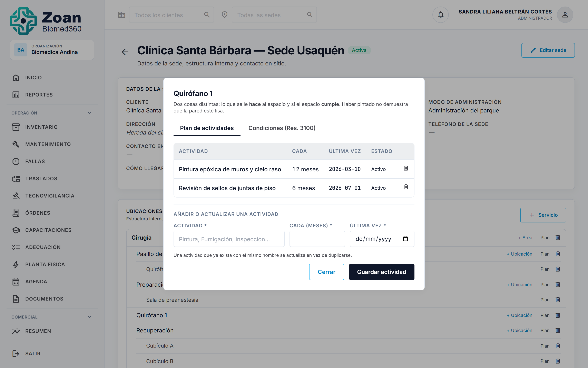This screenshot has width=588, height=368.
Task: Open Reportes in the sidebar
Action: [x=52, y=95]
